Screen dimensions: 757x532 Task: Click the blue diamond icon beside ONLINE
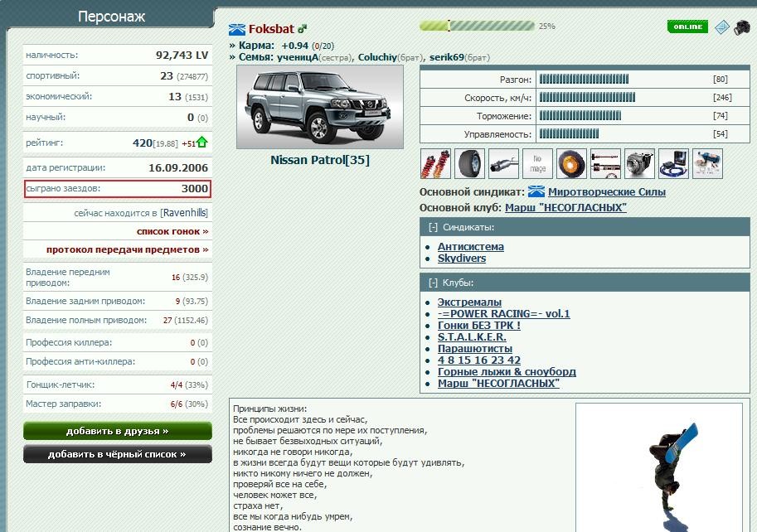tap(721, 27)
